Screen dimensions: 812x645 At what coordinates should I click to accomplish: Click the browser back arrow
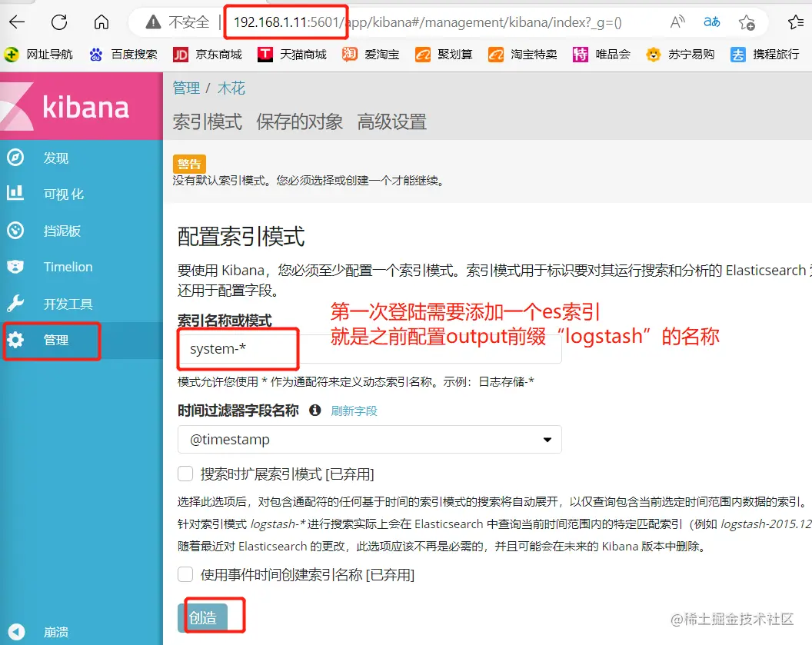(x=17, y=22)
